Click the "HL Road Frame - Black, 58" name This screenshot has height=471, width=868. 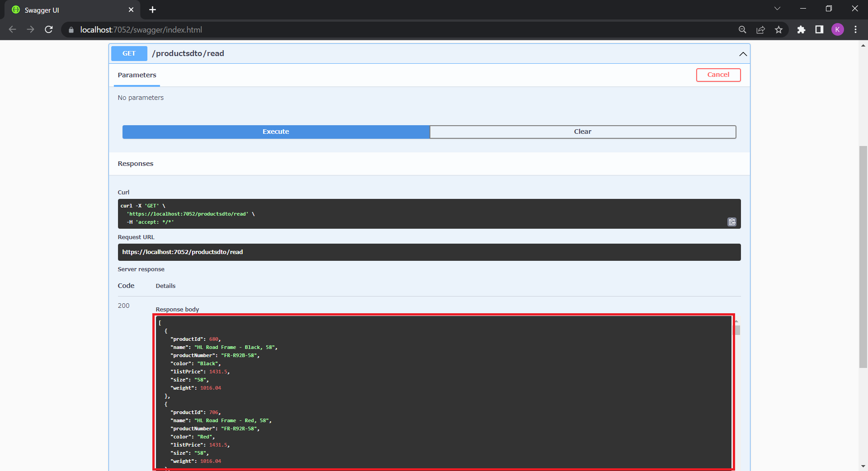[x=234, y=347]
